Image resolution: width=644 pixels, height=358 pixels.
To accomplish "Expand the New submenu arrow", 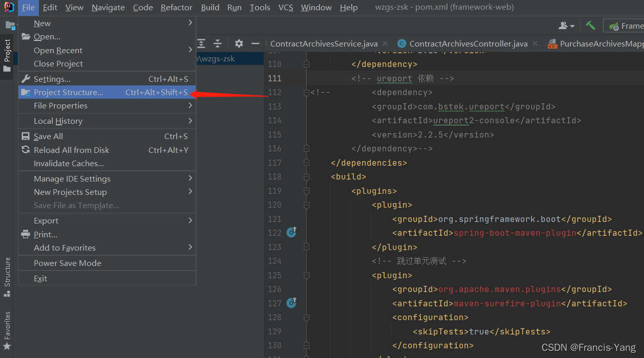I will coord(190,23).
